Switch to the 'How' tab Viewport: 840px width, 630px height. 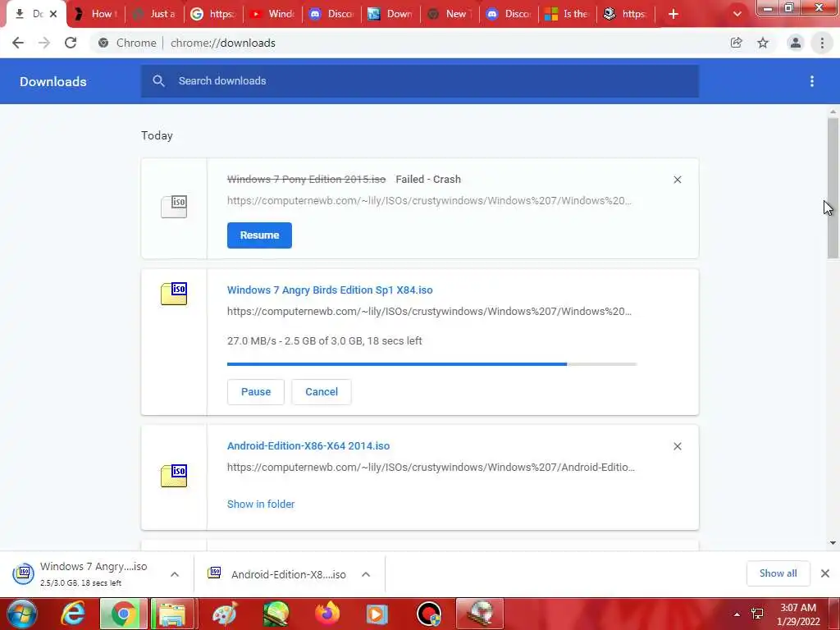97,14
